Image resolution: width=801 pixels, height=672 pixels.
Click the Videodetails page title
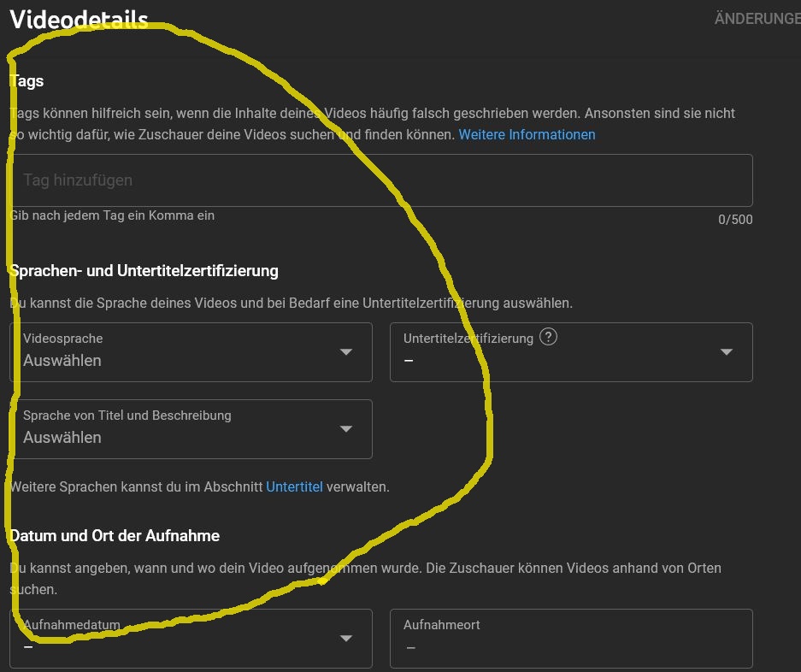(x=79, y=21)
